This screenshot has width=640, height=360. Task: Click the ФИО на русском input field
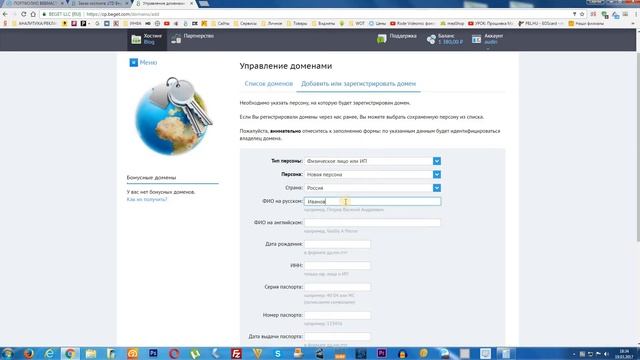click(x=372, y=202)
